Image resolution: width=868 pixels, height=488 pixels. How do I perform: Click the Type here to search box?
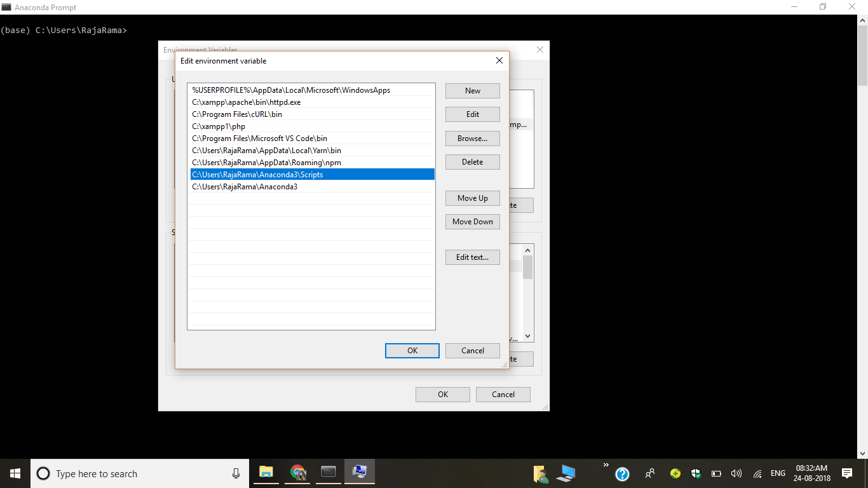click(x=139, y=473)
